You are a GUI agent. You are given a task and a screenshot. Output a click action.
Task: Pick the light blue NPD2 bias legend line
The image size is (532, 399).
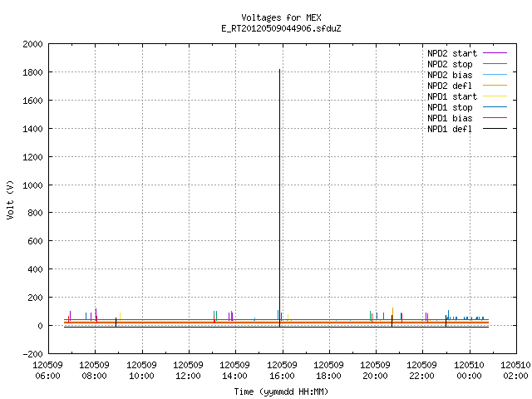495,75
